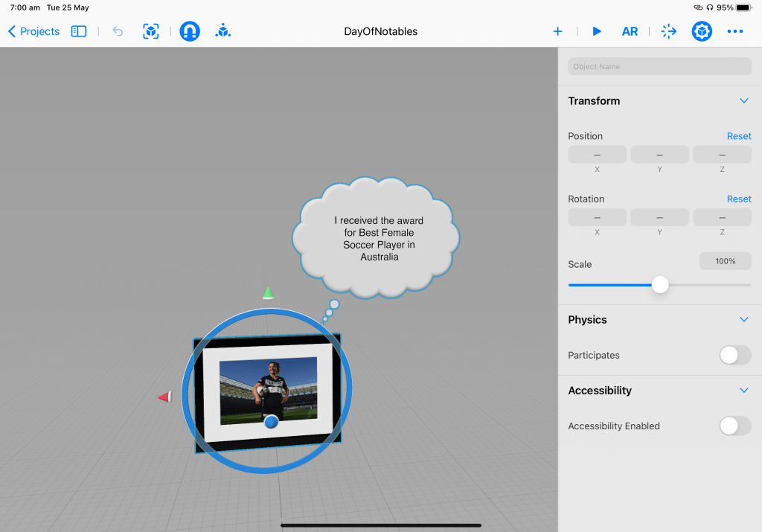Open the scenes sidebar panel icon
Image resolution: width=762 pixels, height=532 pixels.
[x=79, y=31]
